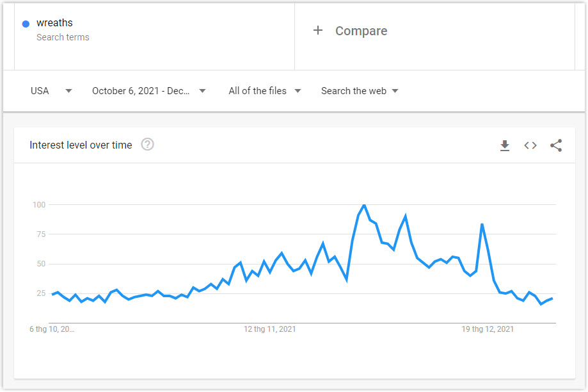
Task: Click the late December spike on chart
Action: tap(482, 225)
